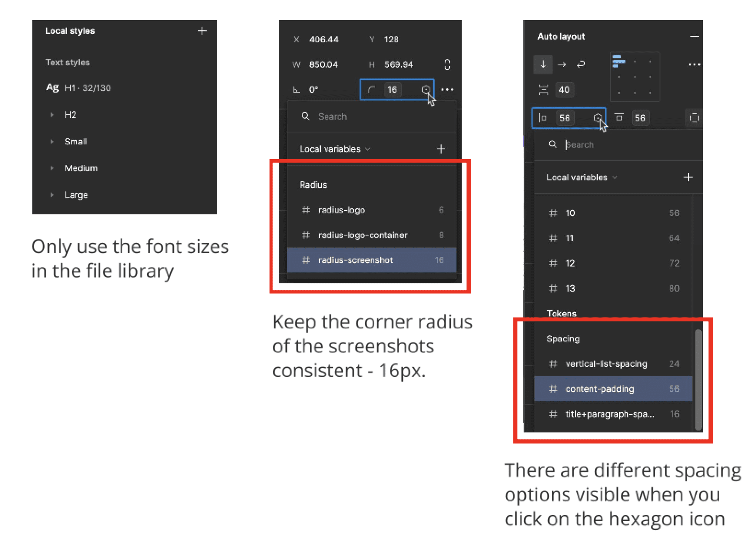Create a new variable in radius panel
The height and width of the screenshot is (551, 756).
[x=441, y=149]
